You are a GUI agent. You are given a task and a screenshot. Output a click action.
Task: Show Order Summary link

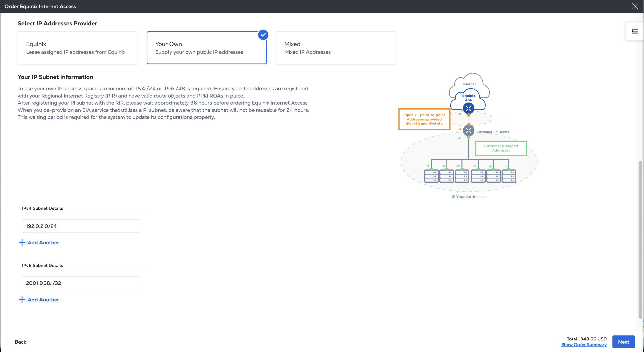point(584,345)
